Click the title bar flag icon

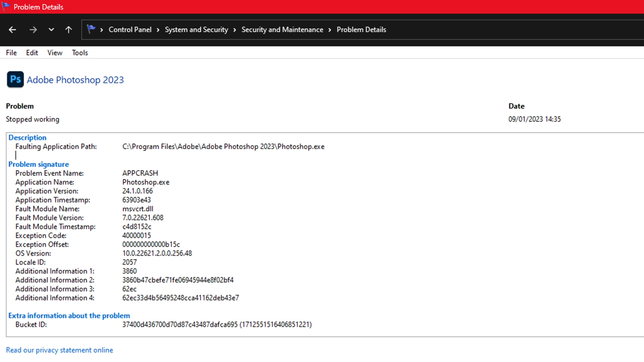point(6,6)
